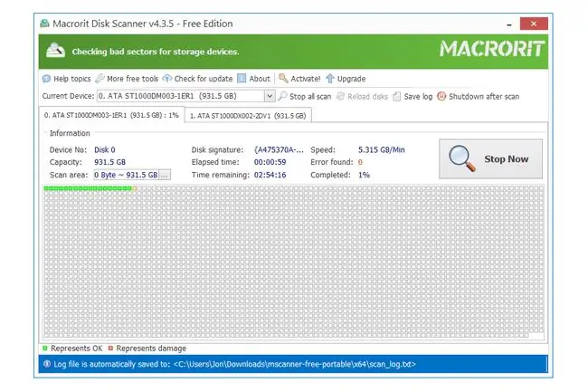The width and height of the screenshot is (588, 392).
Task: Click the Disk 0 device number
Action: [105, 149]
